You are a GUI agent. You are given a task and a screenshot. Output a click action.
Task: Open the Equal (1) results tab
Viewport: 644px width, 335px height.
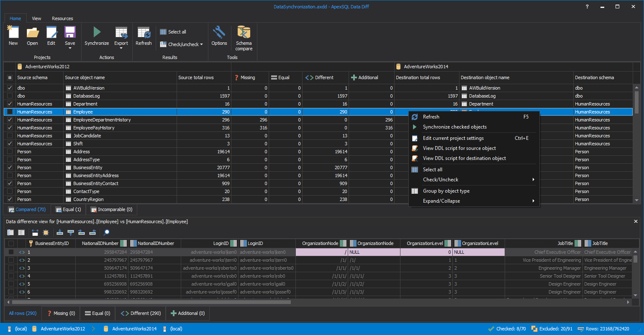[x=68, y=209]
